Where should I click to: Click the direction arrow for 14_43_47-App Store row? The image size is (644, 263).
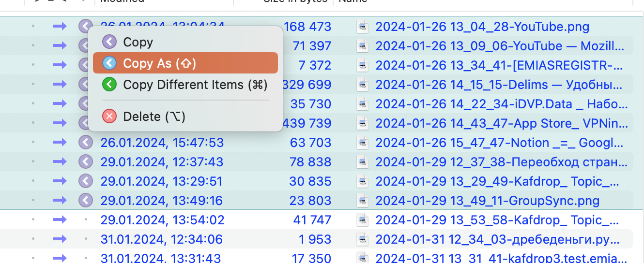pyautogui.click(x=60, y=123)
